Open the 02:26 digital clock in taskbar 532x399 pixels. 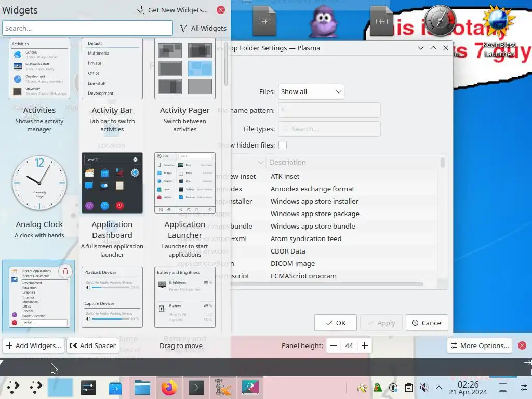click(x=468, y=388)
